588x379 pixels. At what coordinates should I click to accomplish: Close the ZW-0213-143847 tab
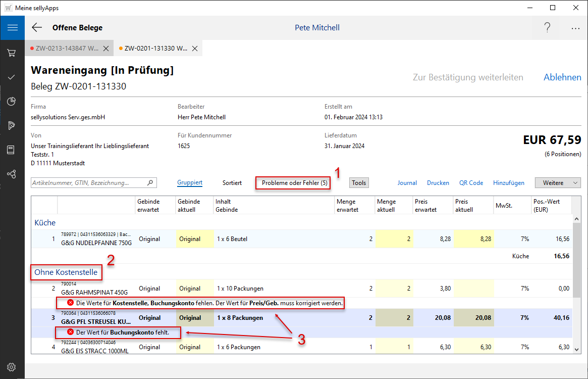[x=106, y=49]
